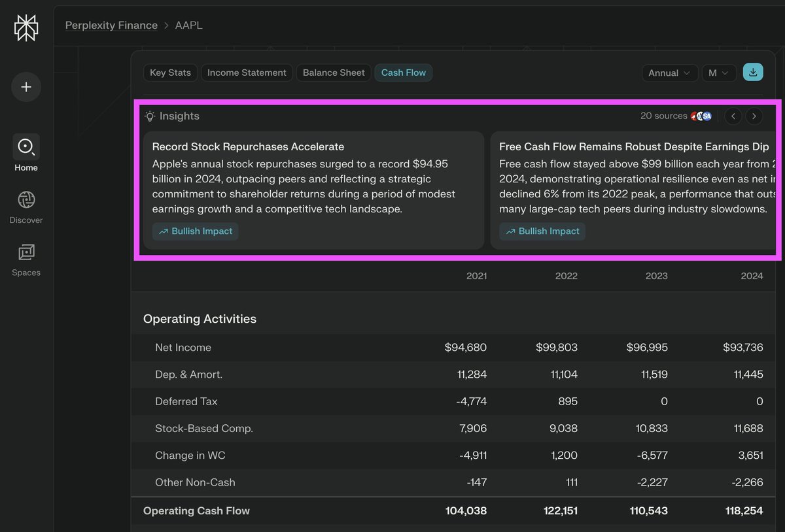The width and height of the screenshot is (785, 532).
Task: Open Record Stock Repurchases Accelerate card
Action: coord(314,190)
